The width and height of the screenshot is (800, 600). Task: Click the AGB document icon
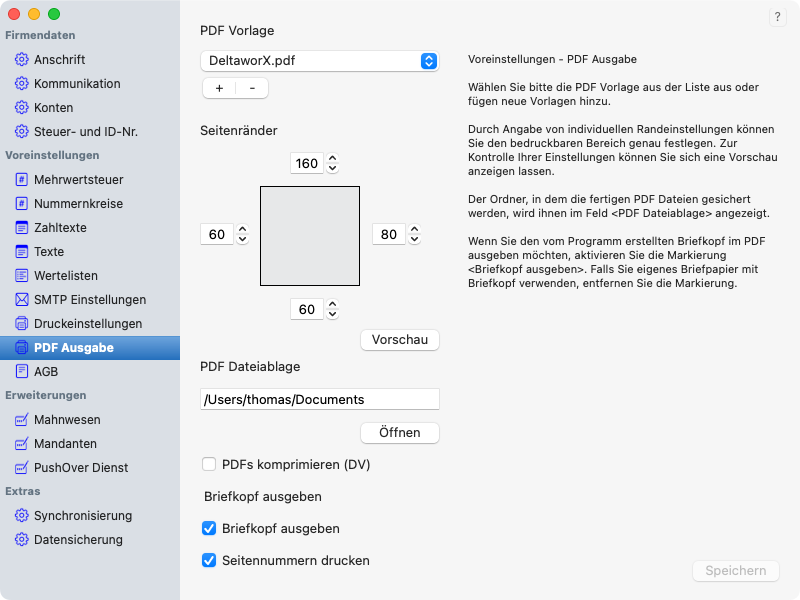(x=21, y=372)
